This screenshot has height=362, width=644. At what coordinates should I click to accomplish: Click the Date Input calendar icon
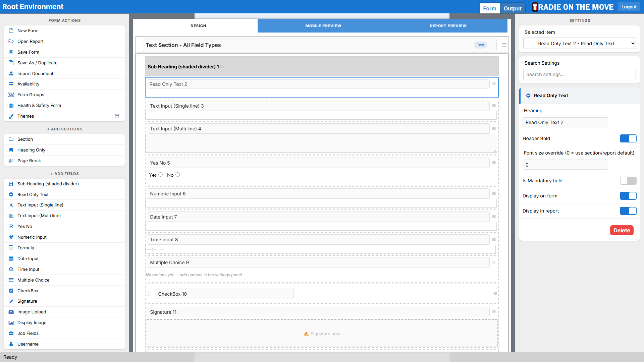pyautogui.click(x=11, y=259)
